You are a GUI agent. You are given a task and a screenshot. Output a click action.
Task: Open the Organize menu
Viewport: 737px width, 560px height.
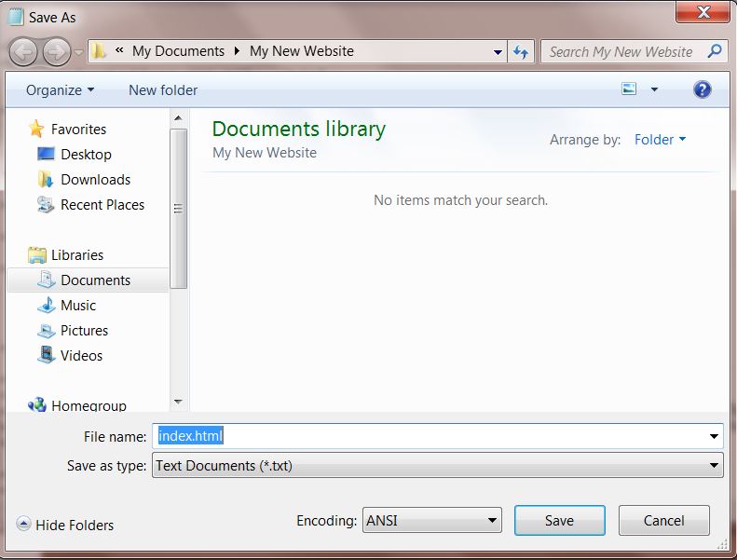pos(60,89)
